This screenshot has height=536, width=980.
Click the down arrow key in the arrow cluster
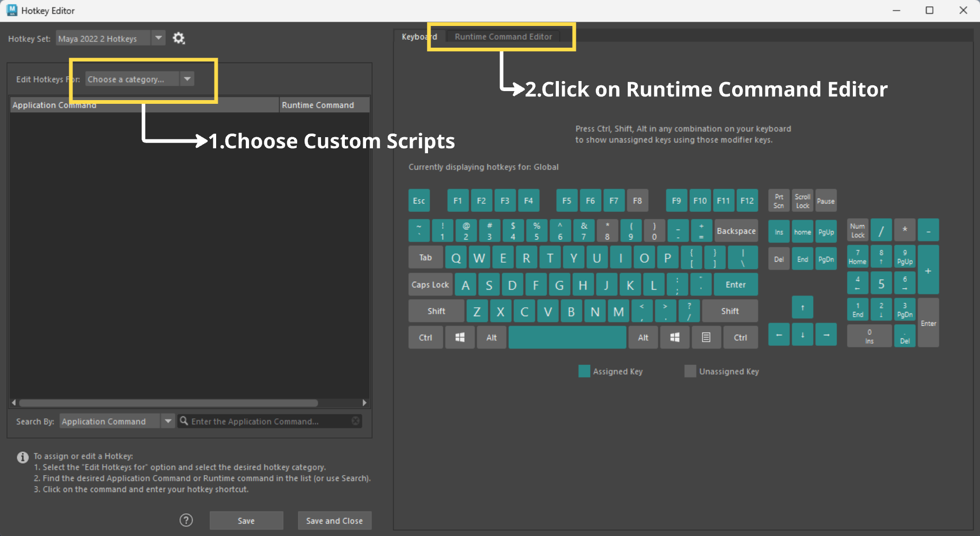tap(803, 335)
